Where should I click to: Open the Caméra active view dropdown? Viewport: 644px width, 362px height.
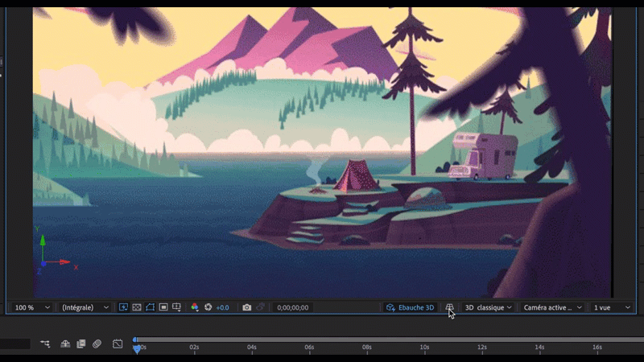point(552,307)
